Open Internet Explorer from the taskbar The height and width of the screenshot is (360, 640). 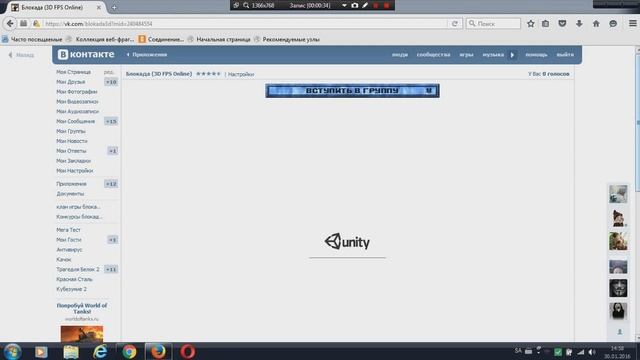point(100,352)
